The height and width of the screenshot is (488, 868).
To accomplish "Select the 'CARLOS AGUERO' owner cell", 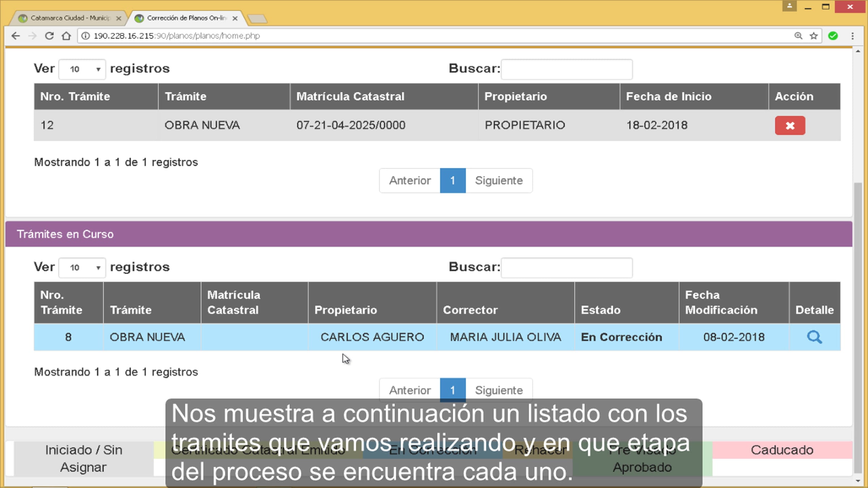I will (x=372, y=337).
